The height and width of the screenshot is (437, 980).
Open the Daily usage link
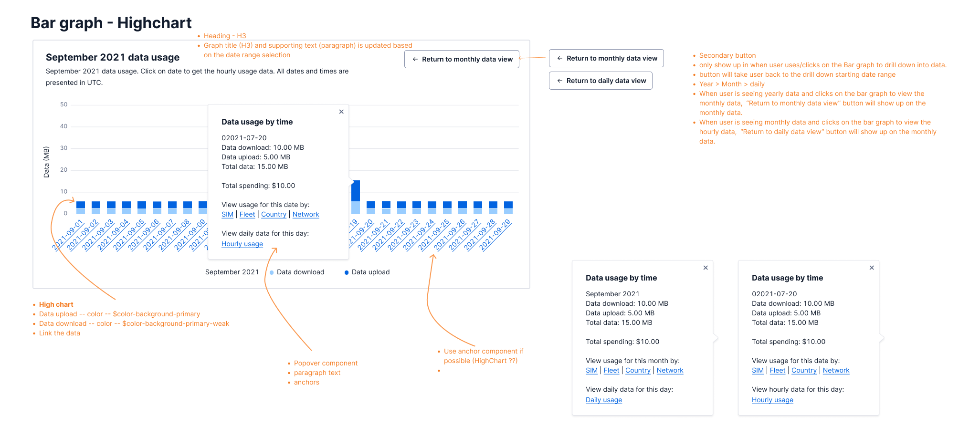603,400
